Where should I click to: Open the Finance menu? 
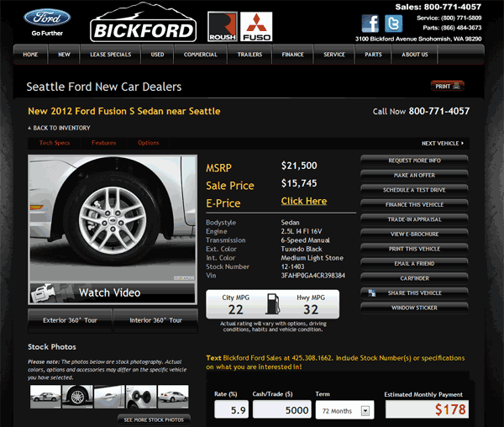pos(293,55)
